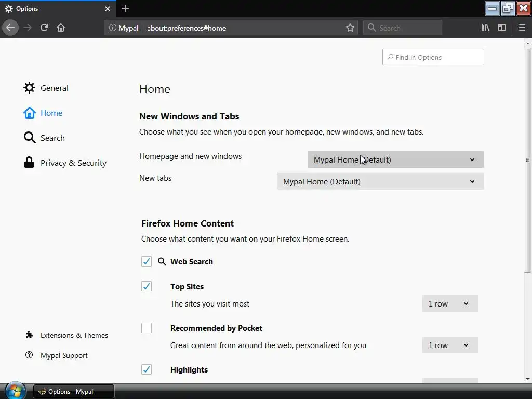Open the Top Sites rows dropdown
The width and height of the screenshot is (532, 399).
point(450,303)
